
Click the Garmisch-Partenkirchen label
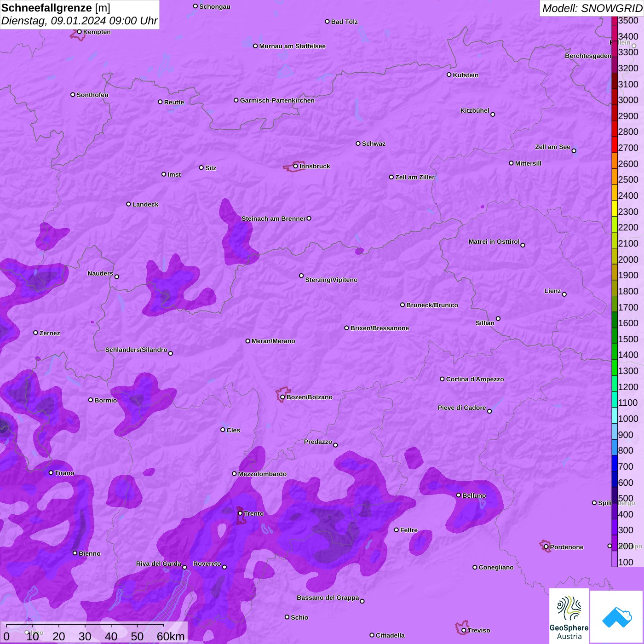click(277, 100)
